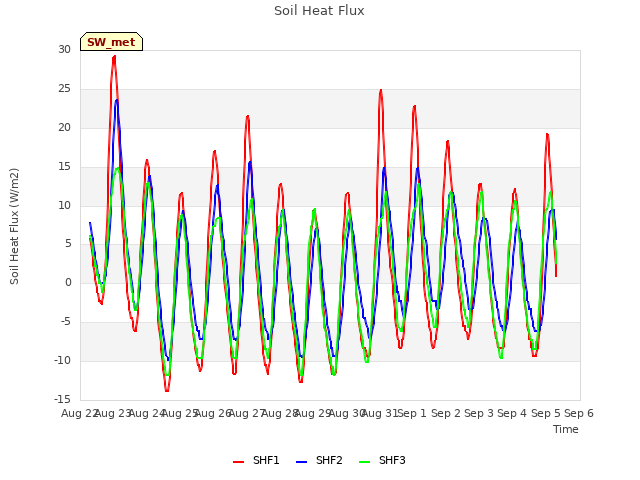The image size is (640, 480).
Task: Click the Aug 25 x-axis tick label
Action: tap(180, 413)
